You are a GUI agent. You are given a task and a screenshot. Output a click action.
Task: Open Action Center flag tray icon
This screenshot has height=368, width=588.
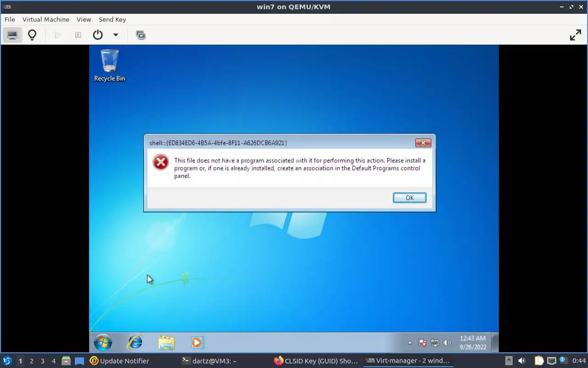click(423, 343)
